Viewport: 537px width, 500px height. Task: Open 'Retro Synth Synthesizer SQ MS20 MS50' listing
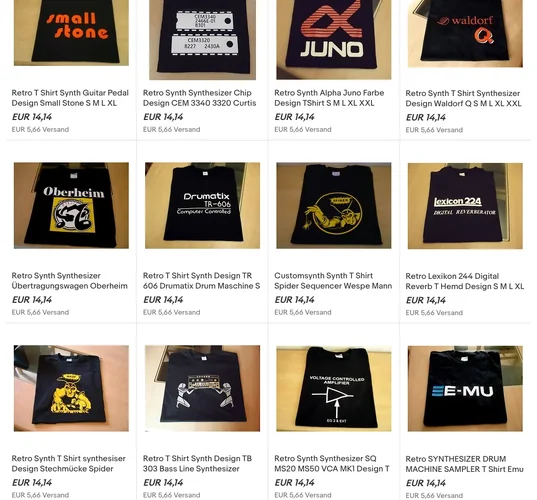coord(332,464)
